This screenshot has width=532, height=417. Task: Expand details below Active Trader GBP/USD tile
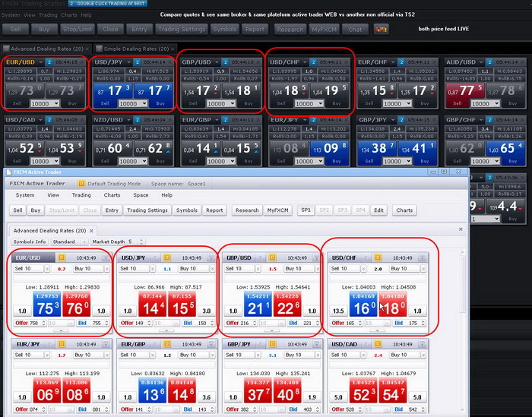[272, 330]
